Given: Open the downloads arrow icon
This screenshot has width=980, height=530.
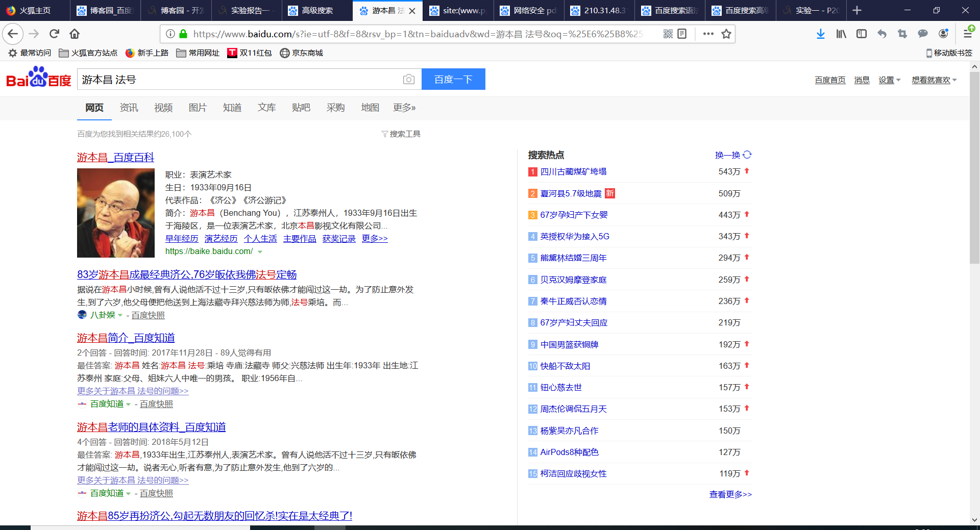Looking at the screenshot, I should [x=820, y=34].
